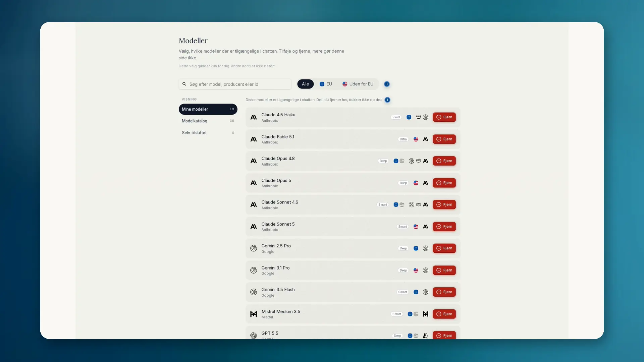Click the AWS provider icon in the Claude Opus 4.8 row
The width and height of the screenshot is (644, 362).
point(419,161)
